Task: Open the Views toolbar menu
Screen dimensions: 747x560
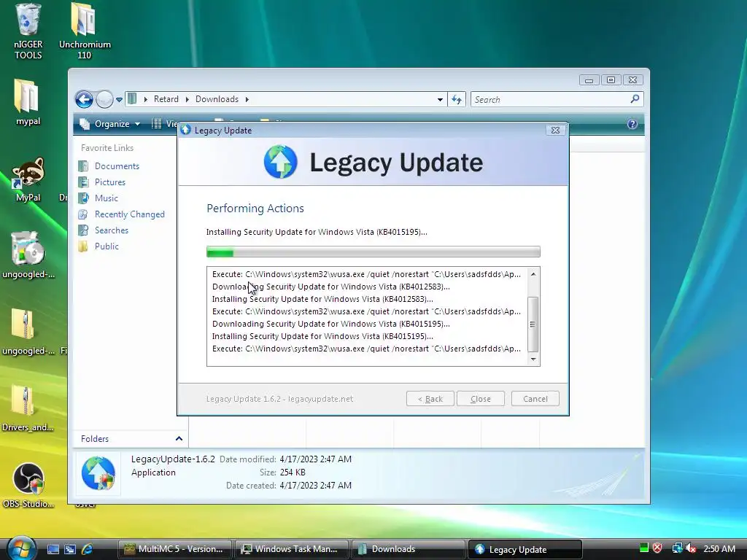Action: point(164,124)
